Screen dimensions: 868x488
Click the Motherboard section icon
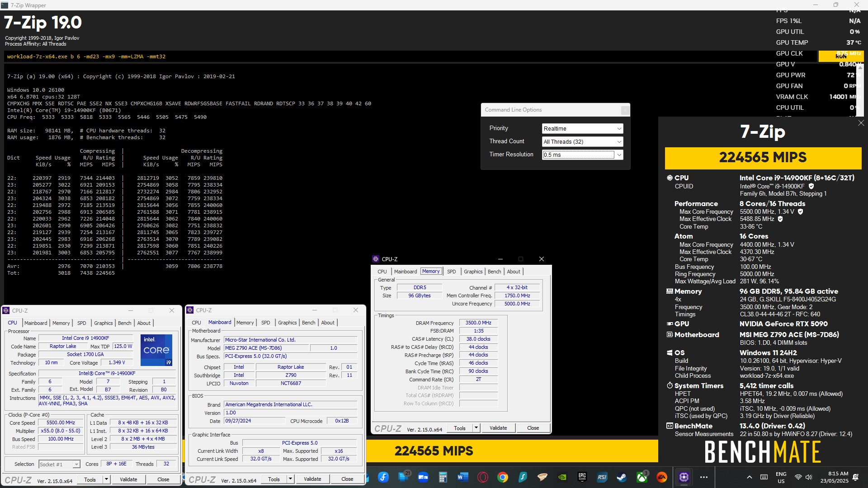pos(670,335)
